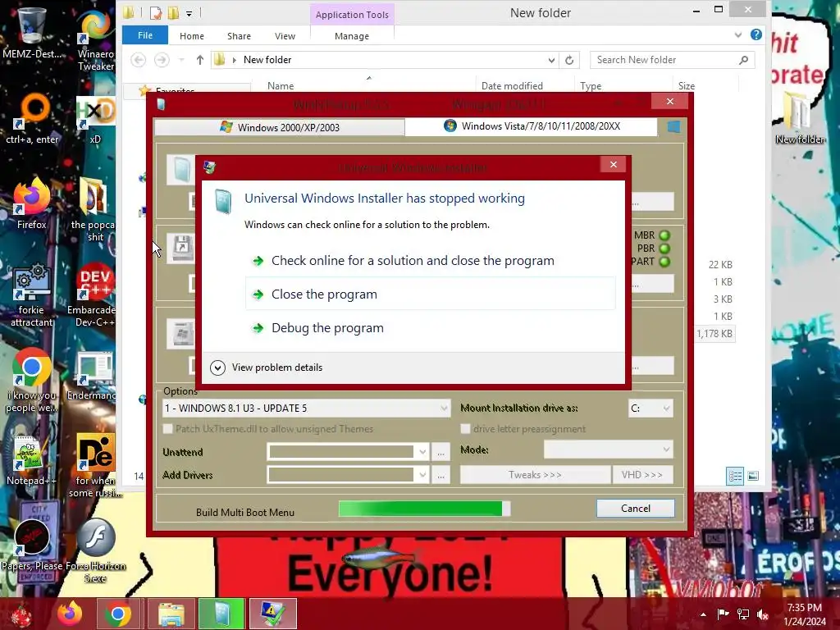Switch to File Explorer taskbar button
Image resolution: width=840 pixels, height=630 pixels.
[x=171, y=614]
